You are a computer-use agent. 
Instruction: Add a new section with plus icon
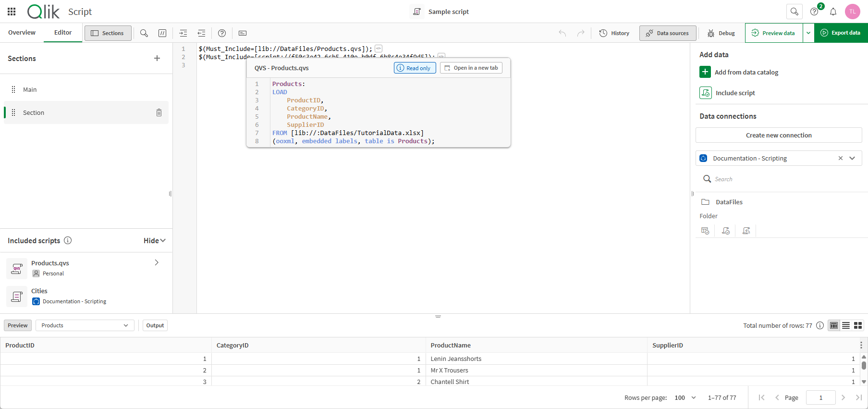[157, 58]
